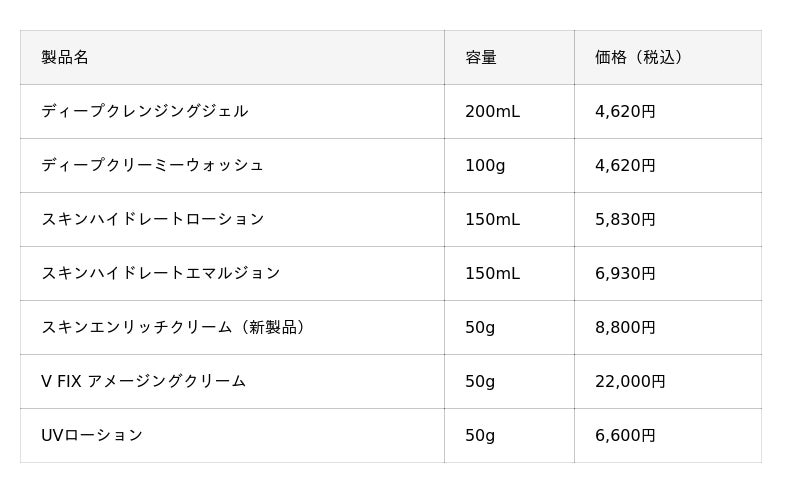The width and height of the screenshot is (800, 493).
Task: Select the 8,800円 price value
Action: [625, 327]
